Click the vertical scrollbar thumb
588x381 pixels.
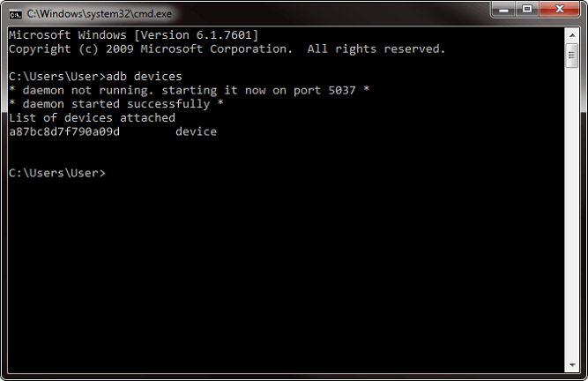tap(572, 56)
